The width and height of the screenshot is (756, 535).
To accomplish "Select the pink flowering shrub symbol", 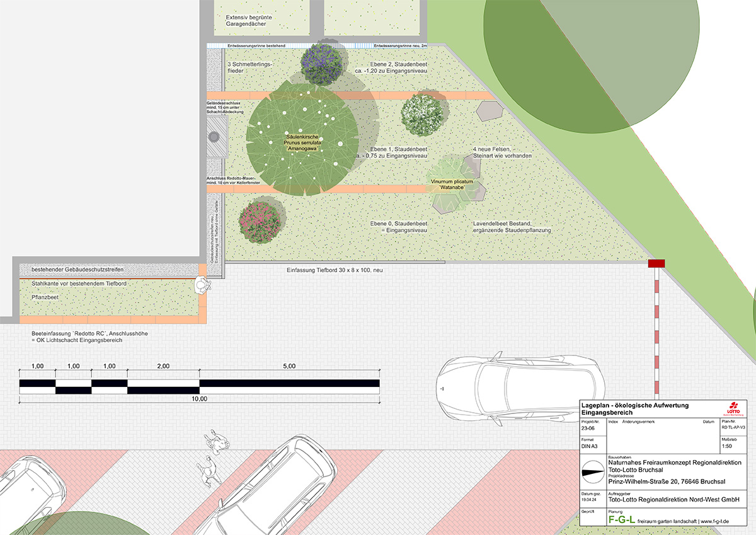I will click(260, 219).
